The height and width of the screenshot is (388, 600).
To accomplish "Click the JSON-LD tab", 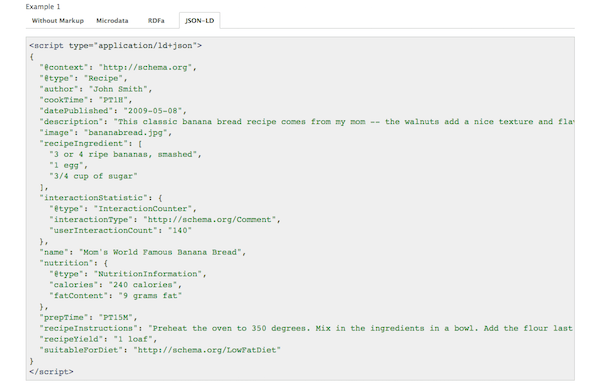I will [199, 21].
